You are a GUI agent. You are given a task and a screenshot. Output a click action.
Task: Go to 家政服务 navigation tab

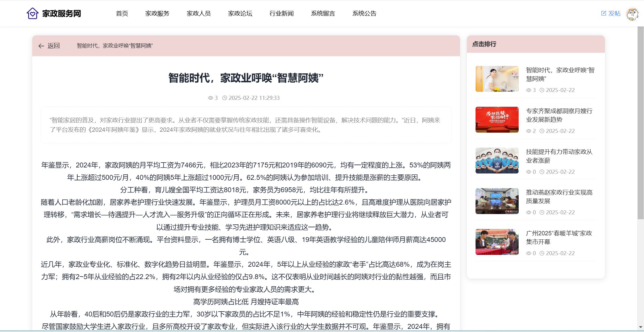click(x=157, y=14)
